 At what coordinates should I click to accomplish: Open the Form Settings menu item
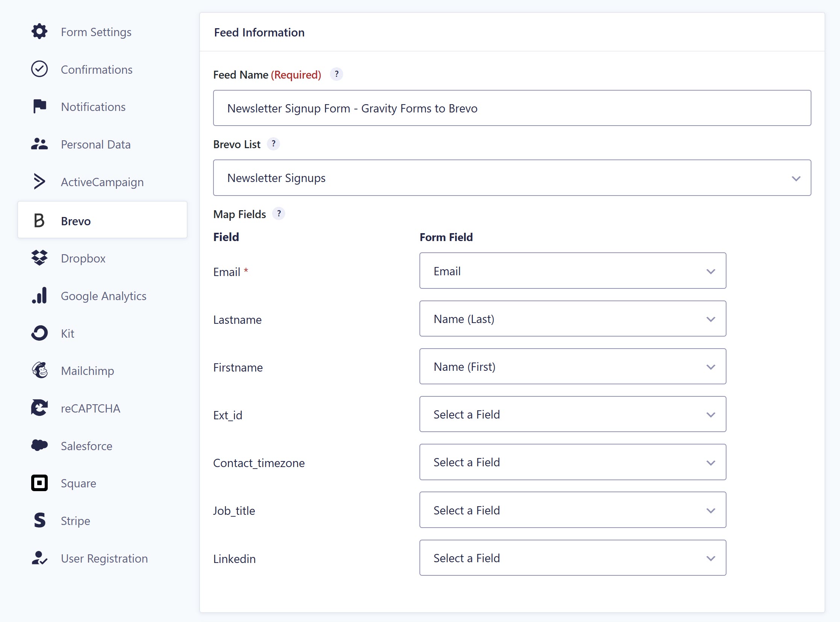pos(96,32)
